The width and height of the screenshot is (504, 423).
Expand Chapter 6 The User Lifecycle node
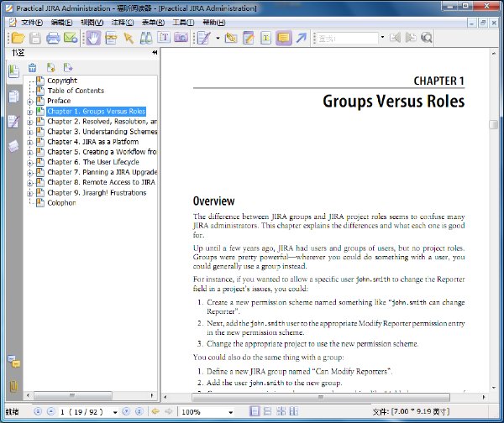(30, 163)
